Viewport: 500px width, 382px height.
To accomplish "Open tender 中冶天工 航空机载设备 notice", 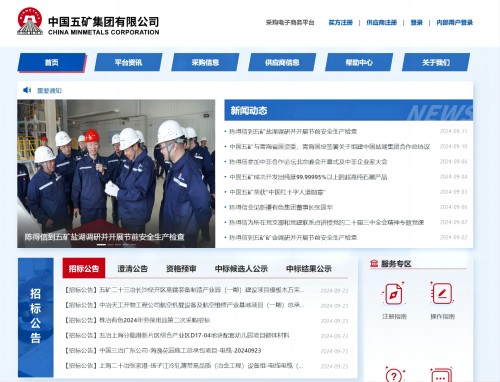I will (x=184, y=305).
